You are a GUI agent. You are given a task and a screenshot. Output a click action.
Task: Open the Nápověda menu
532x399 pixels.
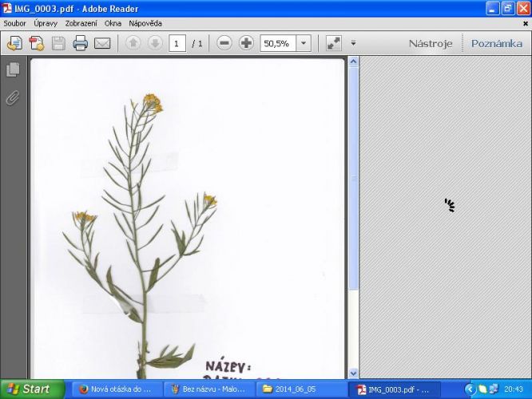click(145, 23)
